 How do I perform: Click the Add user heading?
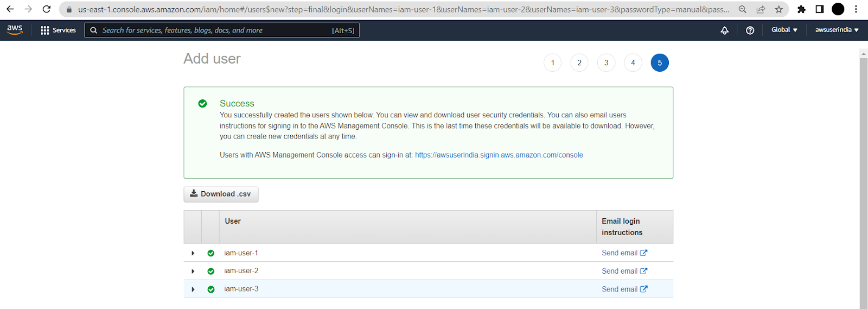pos(212,59)
